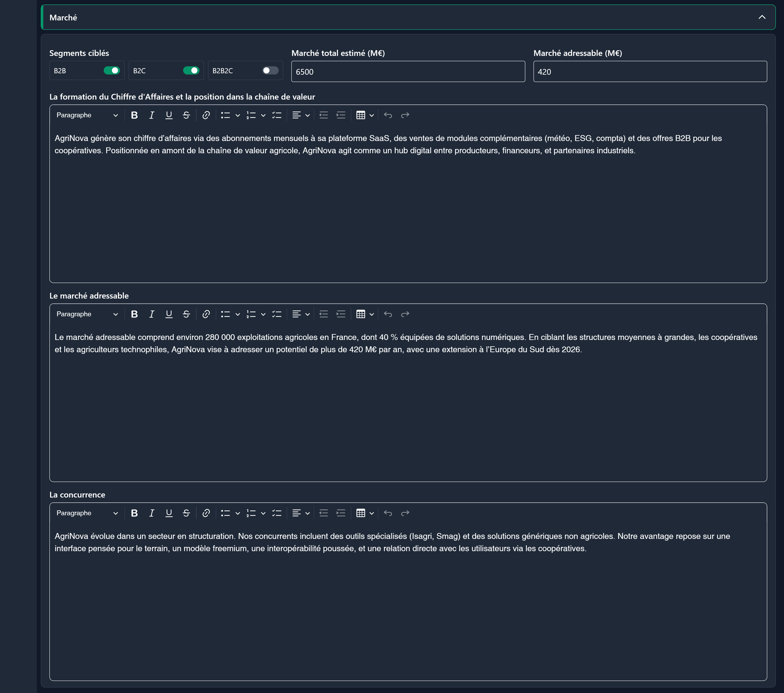Click Bold in the Chiffre d'Affaires editor

[134, 115]
